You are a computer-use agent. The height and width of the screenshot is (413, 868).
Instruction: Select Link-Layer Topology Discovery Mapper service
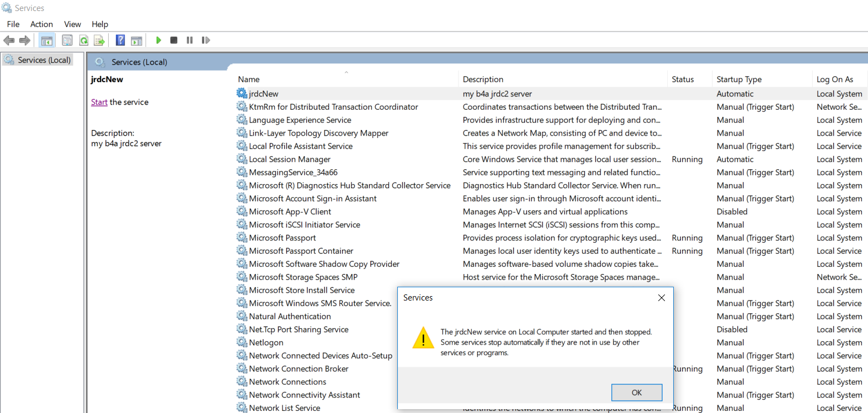pos(318,133)
